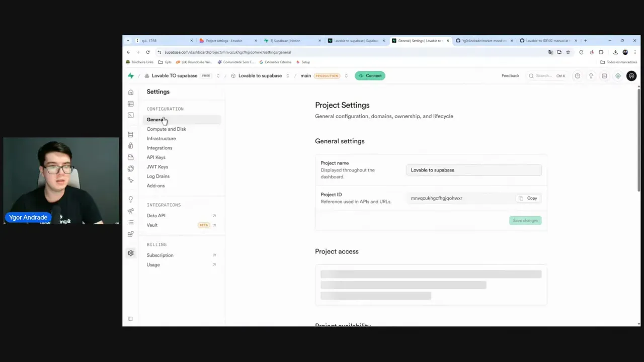The width and height of the screenshot is (644, 362).
Task: Open the Storage sidebar icon
Action: [x=131, y=157]
